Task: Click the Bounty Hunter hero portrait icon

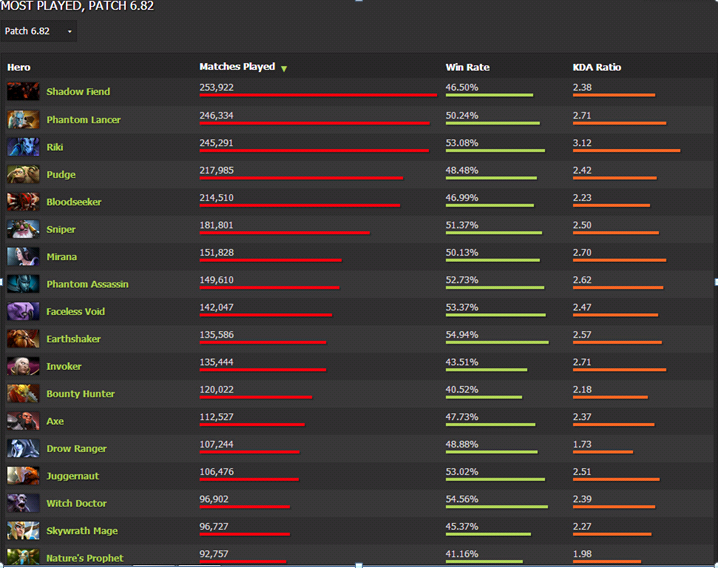Action: point(23,393)
